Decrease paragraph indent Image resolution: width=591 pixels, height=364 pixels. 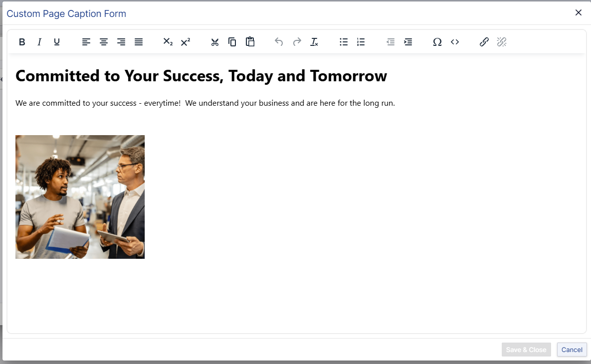(x=391, y=42)
